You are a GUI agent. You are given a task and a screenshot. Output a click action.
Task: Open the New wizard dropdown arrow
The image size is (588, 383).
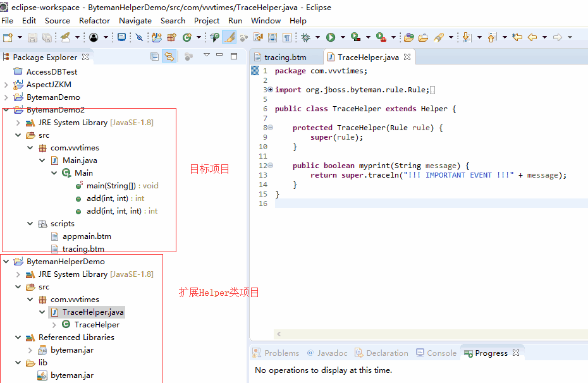pyautogui.click(x=20, y=37)
